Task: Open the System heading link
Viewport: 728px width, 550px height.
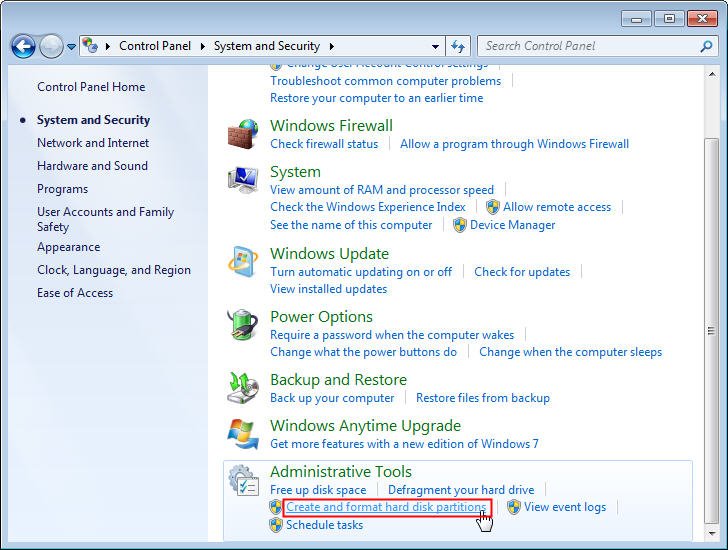Action: (295, 172)
